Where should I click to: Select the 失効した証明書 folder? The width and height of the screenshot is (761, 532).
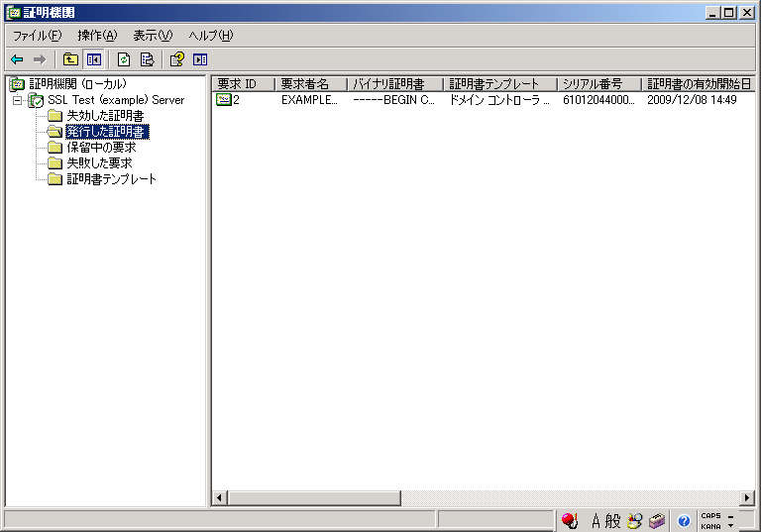(x=104, y=116)
